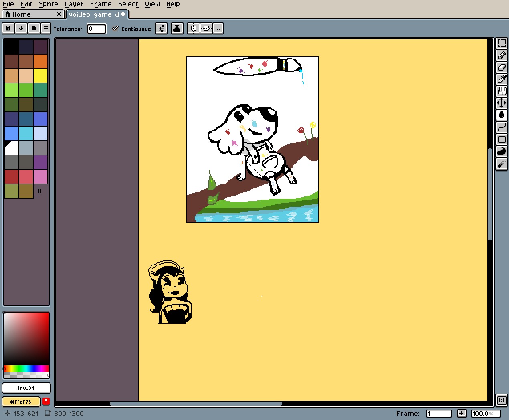Click the pixel connectivity icon

tap(161, 28)
